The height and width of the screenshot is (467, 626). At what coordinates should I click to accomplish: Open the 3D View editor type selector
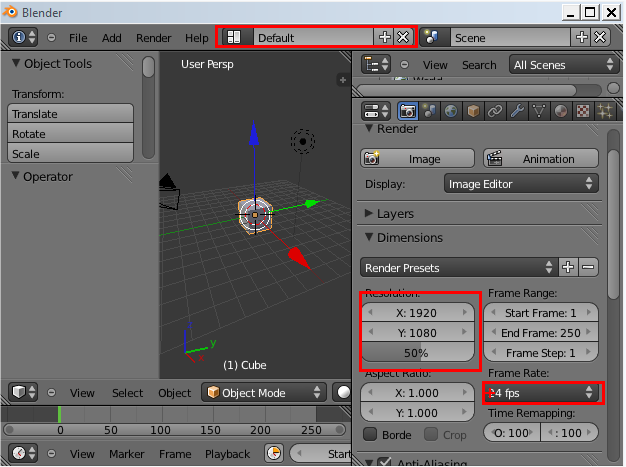click(23, 392)
